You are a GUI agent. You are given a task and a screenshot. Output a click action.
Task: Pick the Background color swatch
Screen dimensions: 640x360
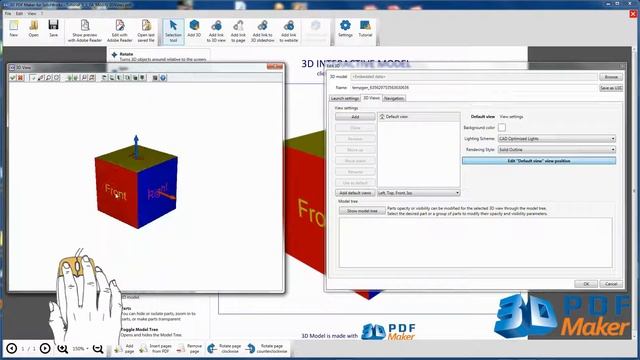point(502,128)
